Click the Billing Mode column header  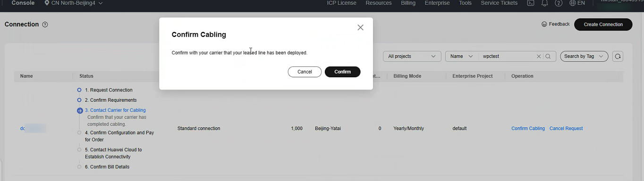407,76
